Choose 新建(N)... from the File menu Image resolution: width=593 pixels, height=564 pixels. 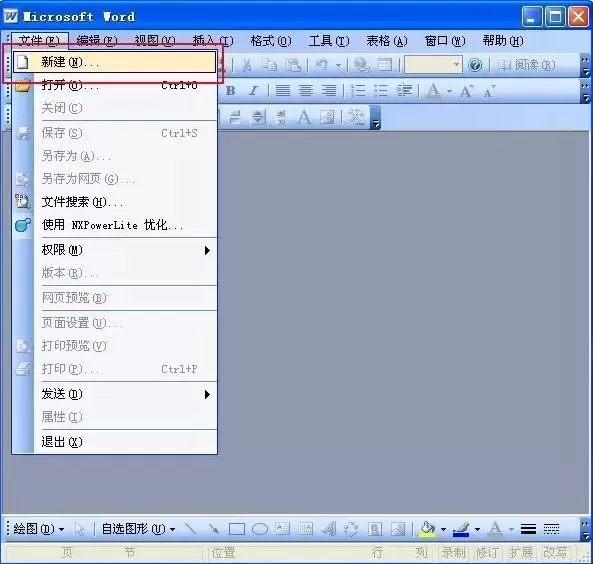pos(114,62)
